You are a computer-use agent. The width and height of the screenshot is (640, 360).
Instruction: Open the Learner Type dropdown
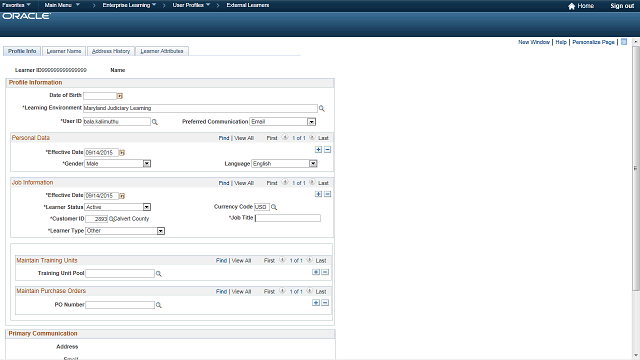pyautogui.click(x=161, y=231)
